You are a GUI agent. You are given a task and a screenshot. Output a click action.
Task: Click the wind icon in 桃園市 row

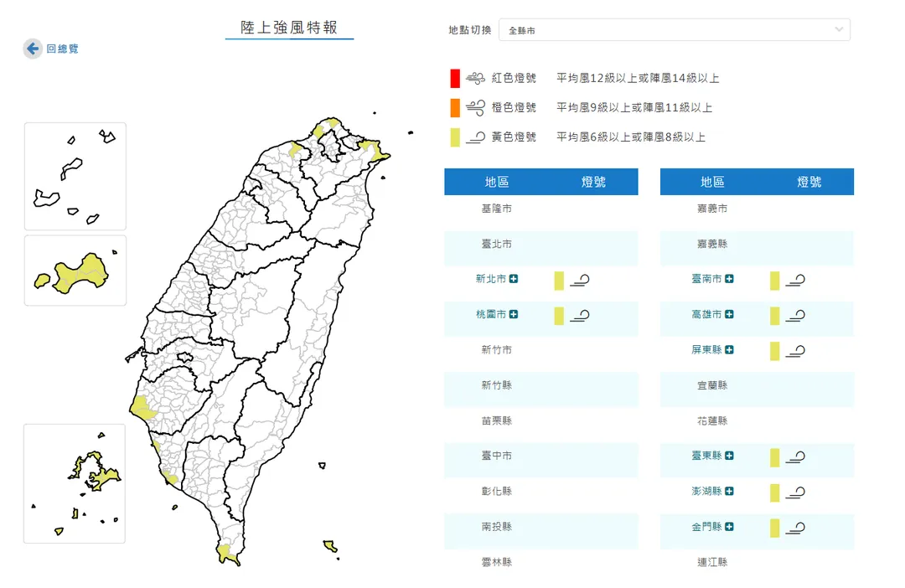click(x=580, y=316)
